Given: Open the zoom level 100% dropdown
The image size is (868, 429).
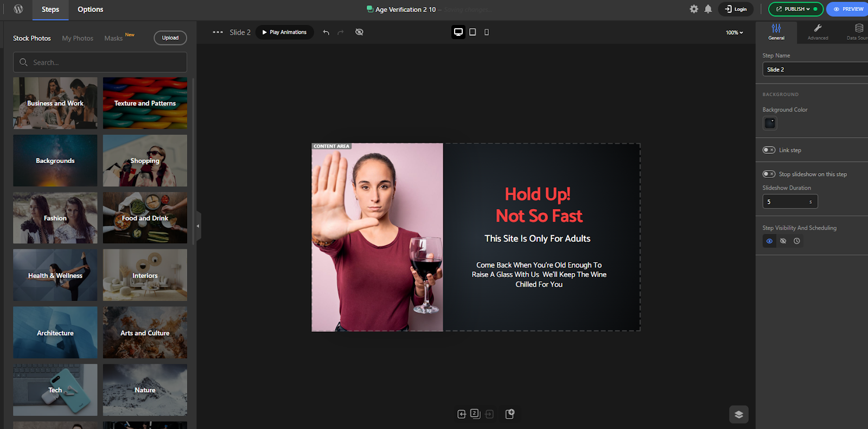Looking at the screenshot, I should click(x=735, y=33).
